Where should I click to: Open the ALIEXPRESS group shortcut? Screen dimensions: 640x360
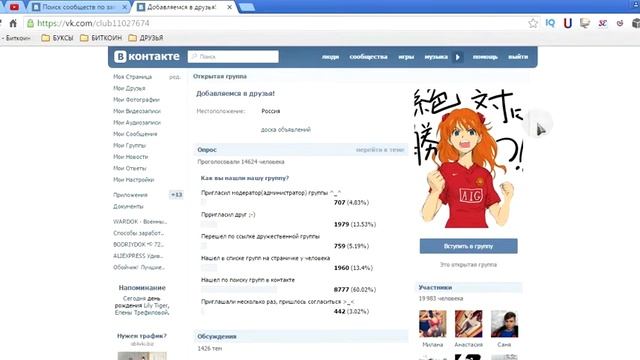click(x=138, y=256)
